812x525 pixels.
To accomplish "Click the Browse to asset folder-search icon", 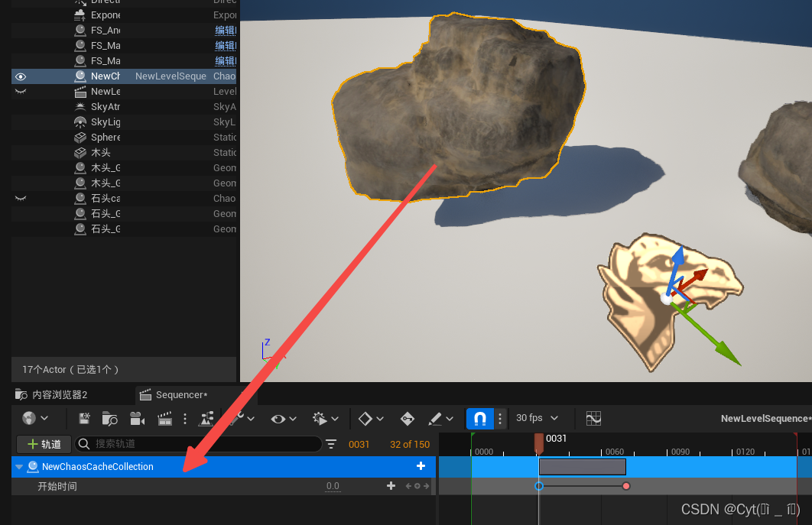I will 110,418.
